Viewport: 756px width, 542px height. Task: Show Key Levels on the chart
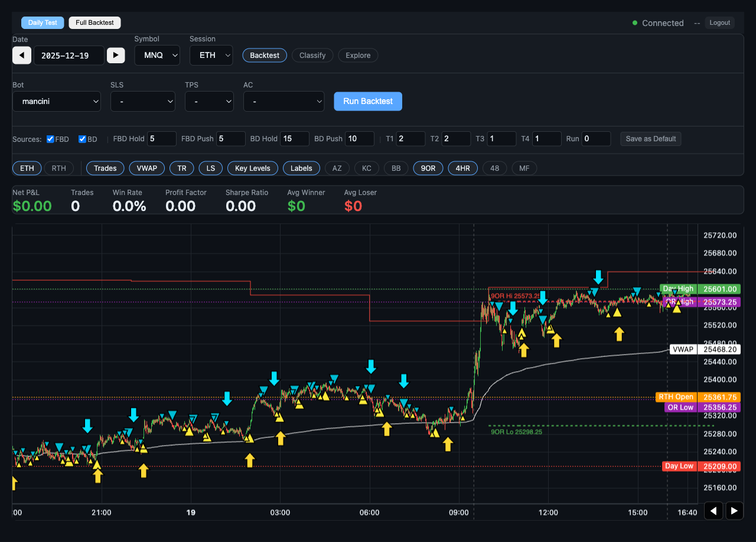click(252, 168)
